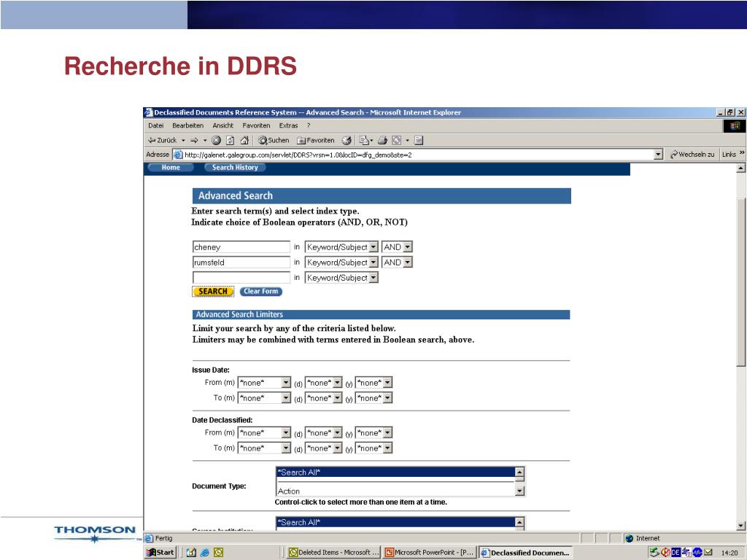The image size is (747, 560).
Task: Open Date Declassified From year dropdown
Action: pos(373,433)
